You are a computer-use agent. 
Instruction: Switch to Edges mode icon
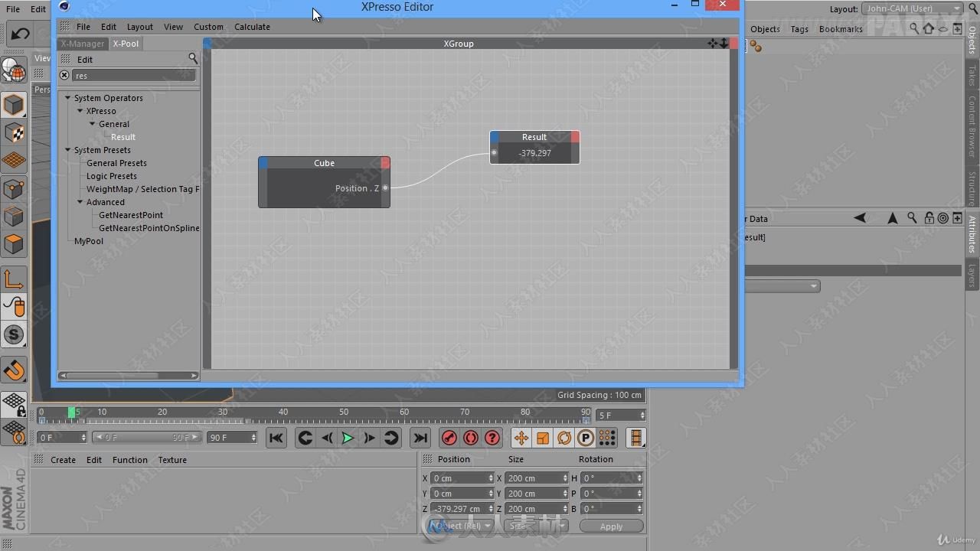click(14, 217)
